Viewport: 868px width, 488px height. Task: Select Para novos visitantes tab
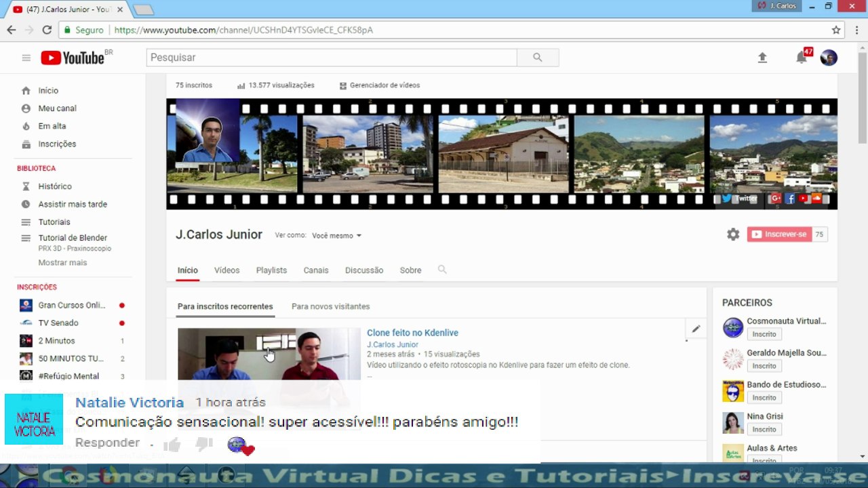point(331,306)
